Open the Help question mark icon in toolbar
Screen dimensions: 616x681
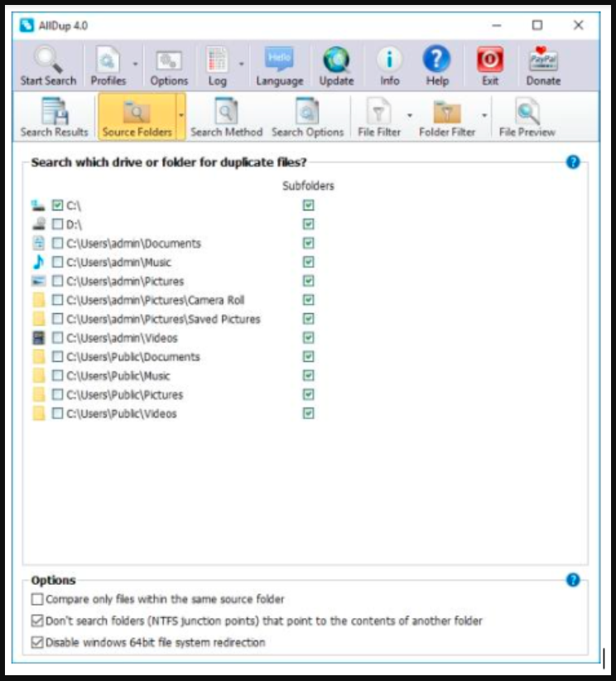(x=436, y=59)
